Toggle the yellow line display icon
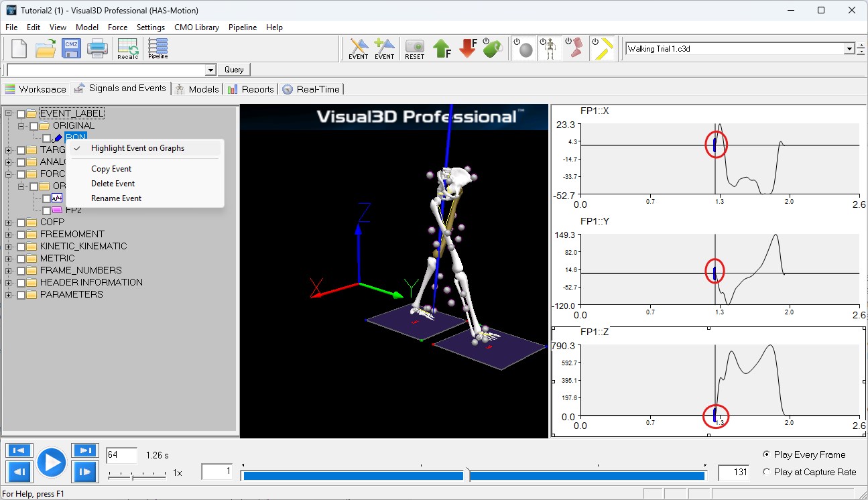The width and height of the screenshot is (868, 500). click(x=603, y=49)
